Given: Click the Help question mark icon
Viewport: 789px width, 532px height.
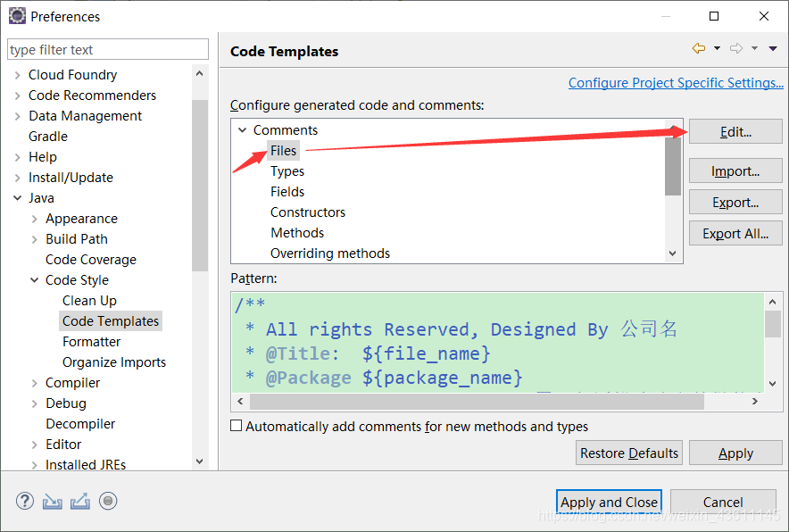Looking at the screenshot, I should coord(25,501).
